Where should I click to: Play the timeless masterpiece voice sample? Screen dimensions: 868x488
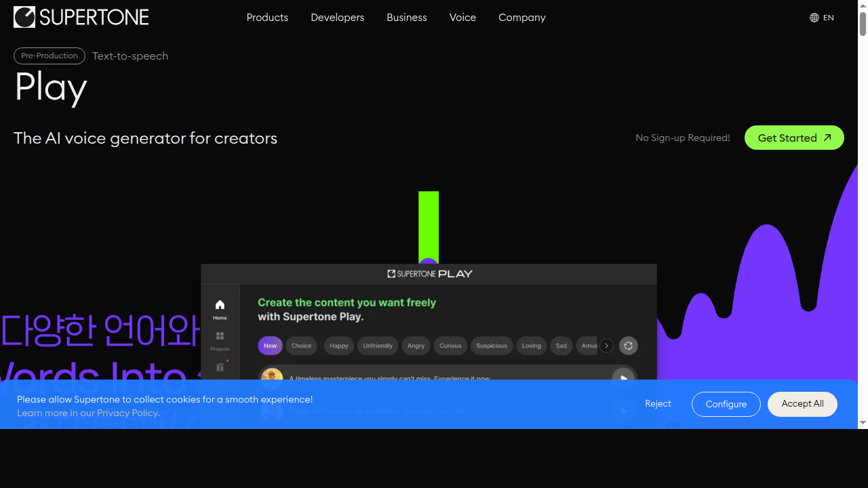[623, 378]
